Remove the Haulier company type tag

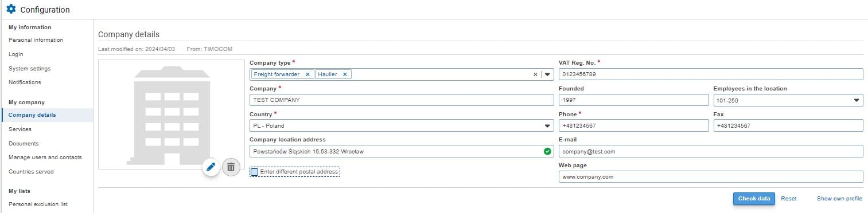pyautogui.click(x=345, y=74)
